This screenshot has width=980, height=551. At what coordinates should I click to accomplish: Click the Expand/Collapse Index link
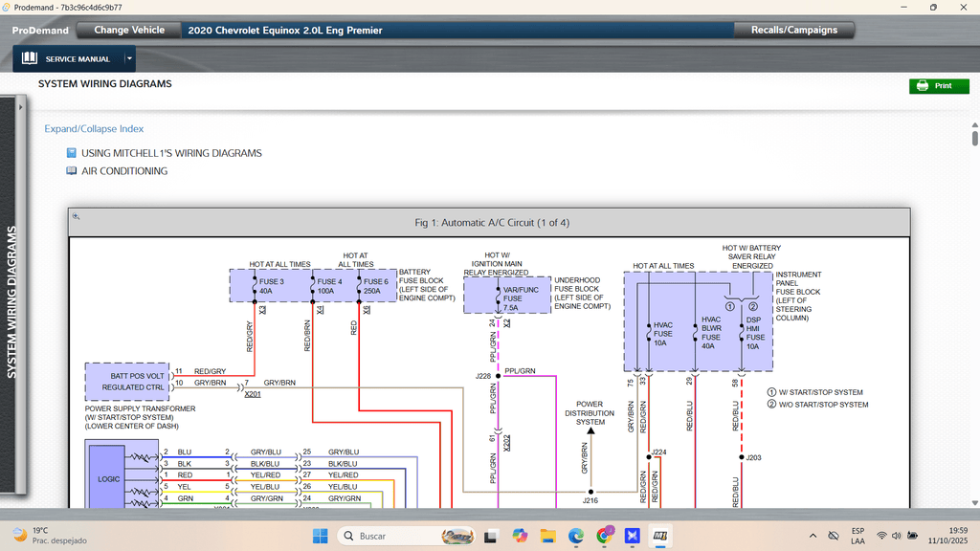[94, 129]
